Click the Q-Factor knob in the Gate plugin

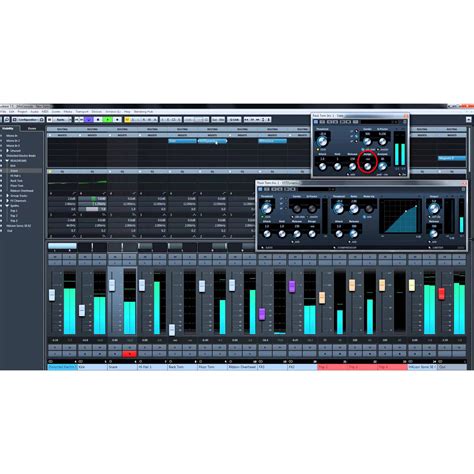pyautogui.click(x=382, y=141)
